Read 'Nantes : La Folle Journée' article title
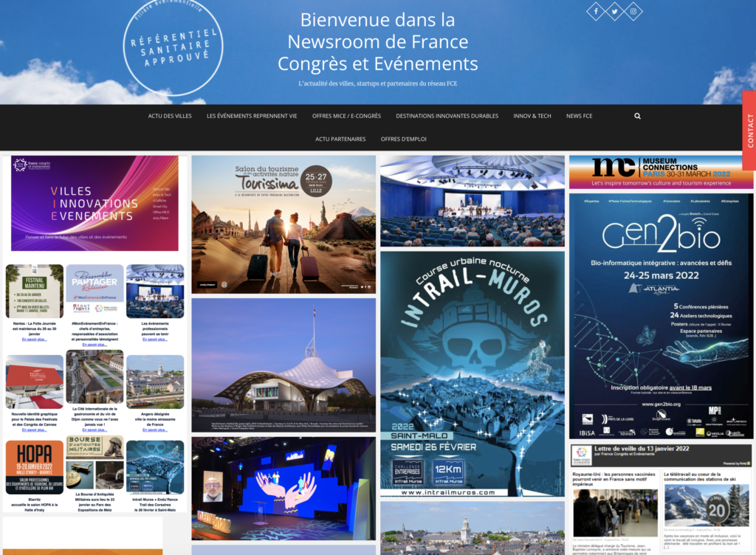 click(x=35, y=328)
